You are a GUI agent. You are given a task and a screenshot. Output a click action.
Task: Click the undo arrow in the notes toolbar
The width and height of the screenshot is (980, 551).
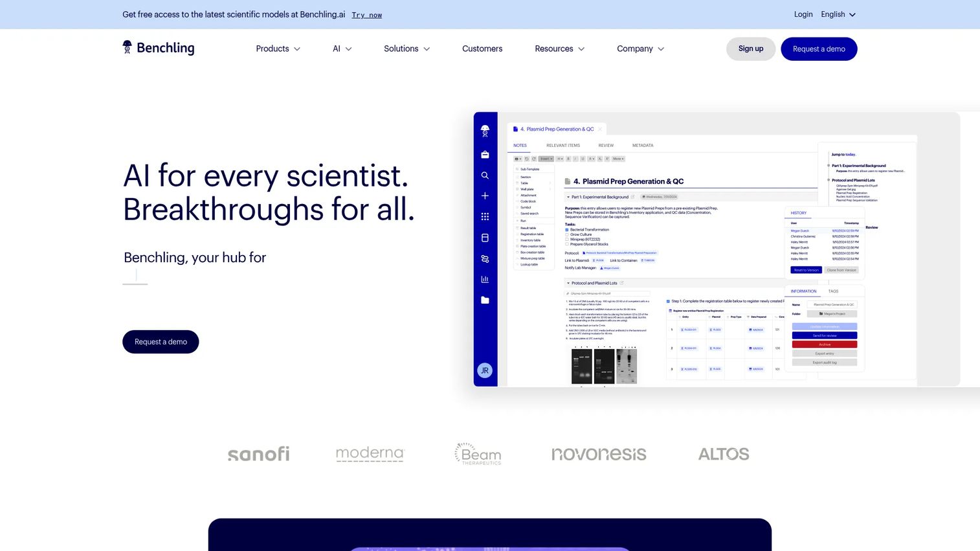[526, 159]
